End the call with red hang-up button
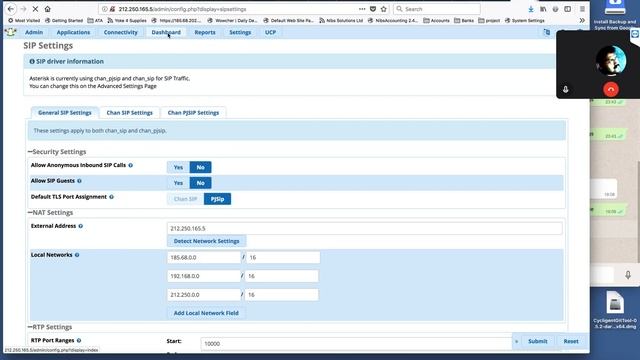 [x=611, y=89]
